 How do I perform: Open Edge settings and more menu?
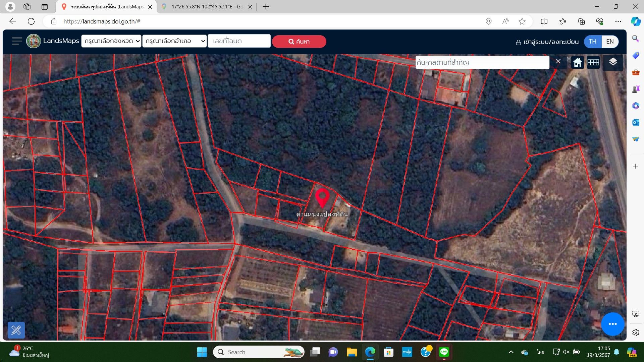coord(618,21)
